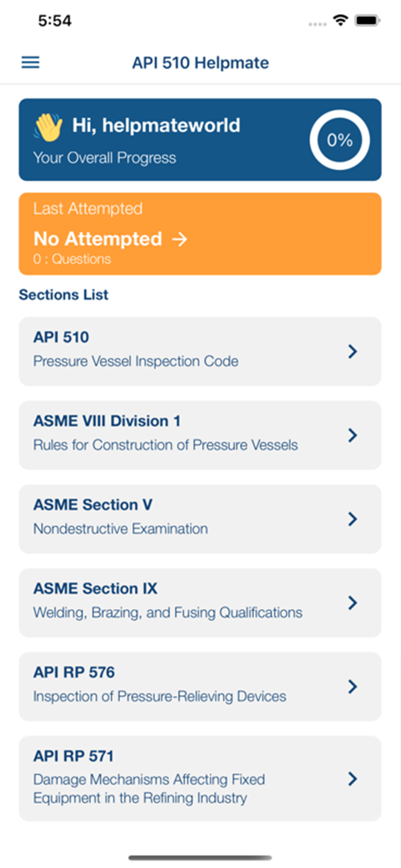Expand the ASME VIII Division 1 chevron
The image size is (401, 868).
click(x=352, y=435)
